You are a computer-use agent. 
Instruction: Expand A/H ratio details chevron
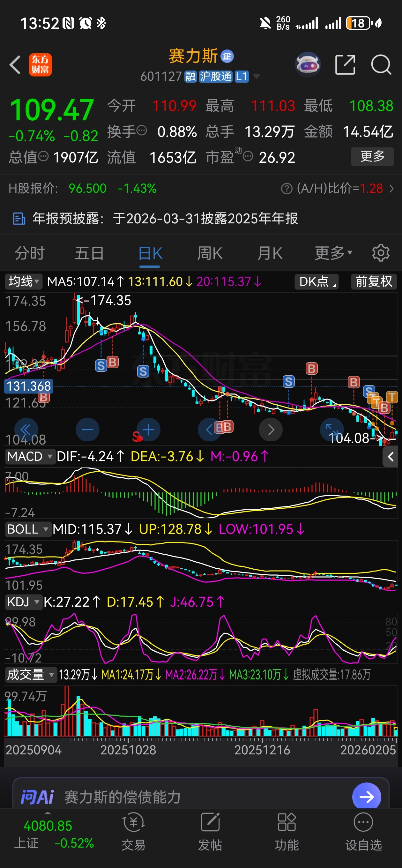click(391, 189)
